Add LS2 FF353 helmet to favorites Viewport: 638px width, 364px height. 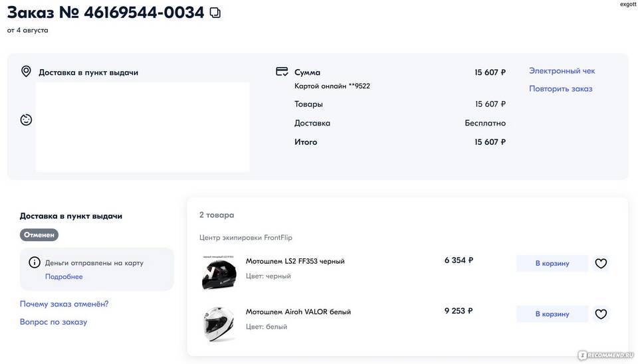pos(601,264)
